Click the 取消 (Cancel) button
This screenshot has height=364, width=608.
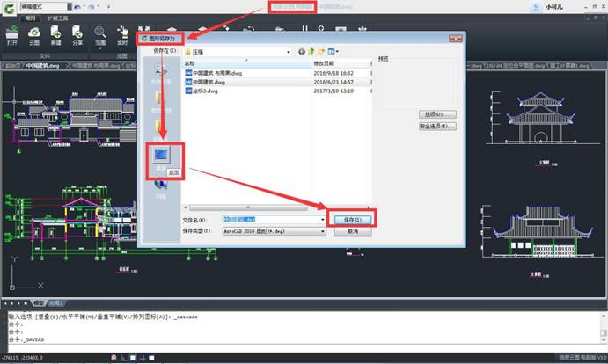(x=352, y=231)
